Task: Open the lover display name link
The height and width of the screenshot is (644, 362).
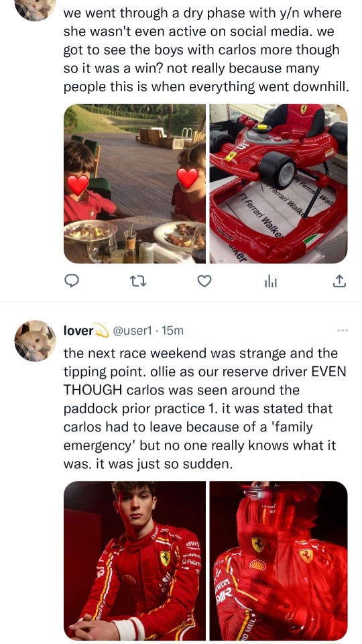Action: point(78,331)
